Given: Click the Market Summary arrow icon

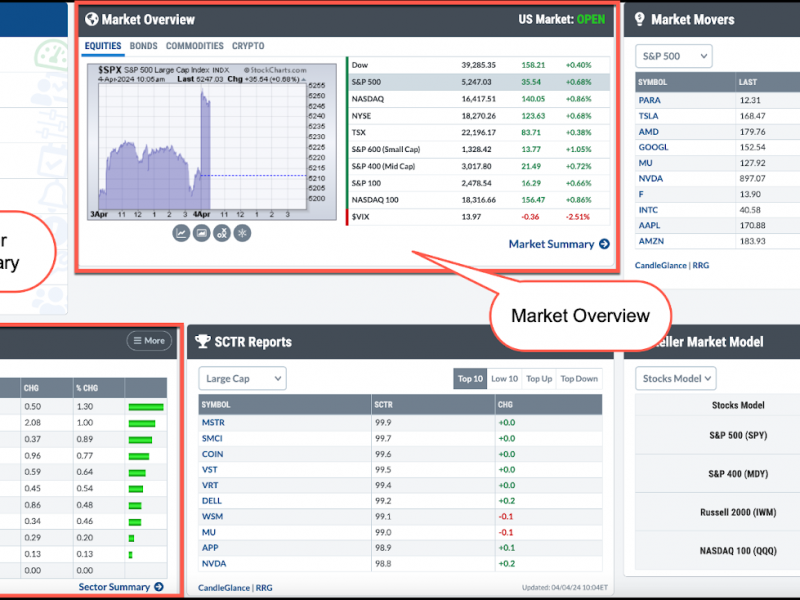Looking at the screenshot, I should 605,244.
